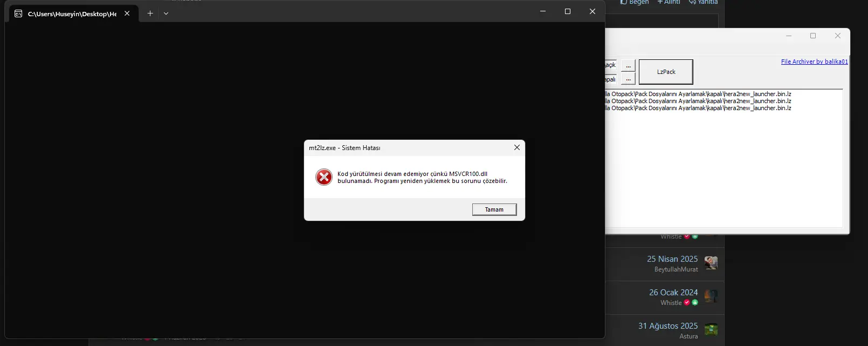Maximize the terminal window
This screenshot has height=346, width=868.
[x=567, y=11]
